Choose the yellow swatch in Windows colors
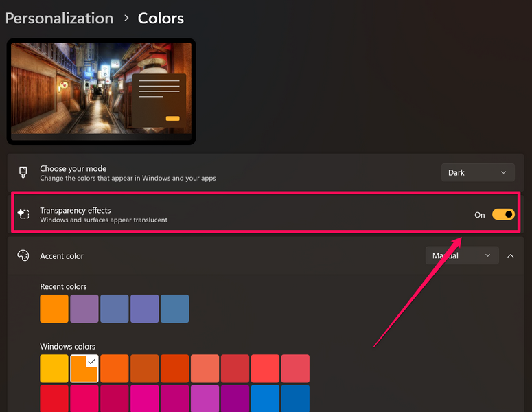532x412 pixels. (54, 369)
